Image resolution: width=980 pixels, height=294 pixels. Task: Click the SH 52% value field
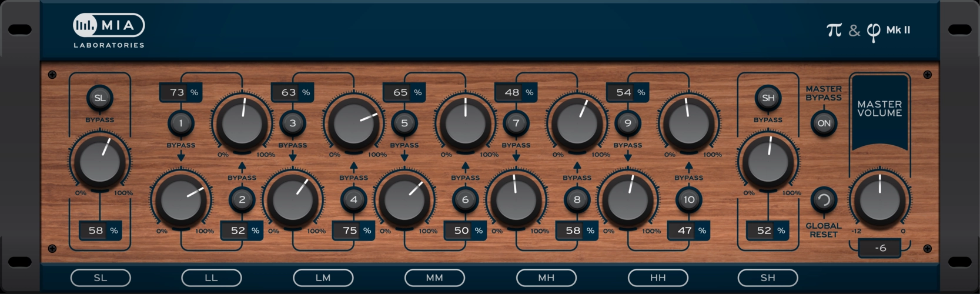tap(768, 230)
